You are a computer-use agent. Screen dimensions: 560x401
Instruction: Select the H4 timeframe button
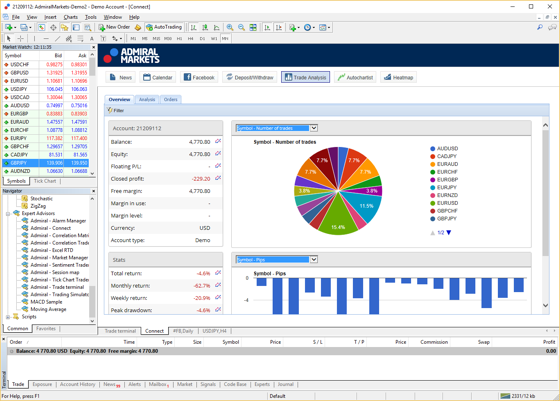click(x=191, y=39)
